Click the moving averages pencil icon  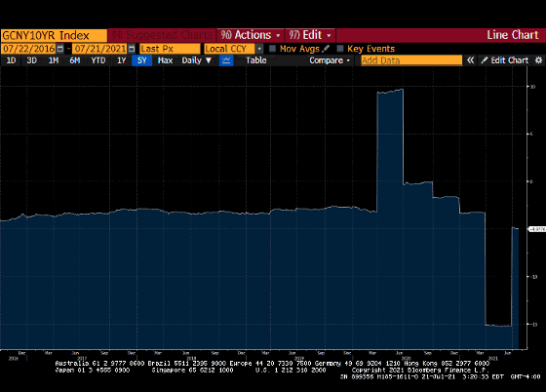pos(326,49)
